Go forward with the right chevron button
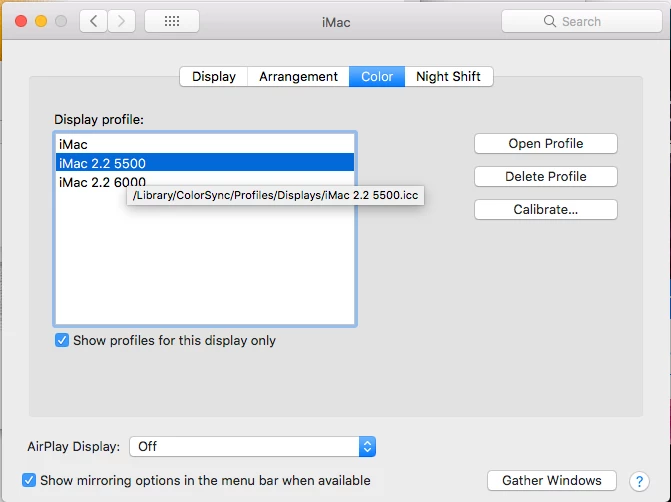Screen dimensions: 671x502 click(x=122, y=21)
